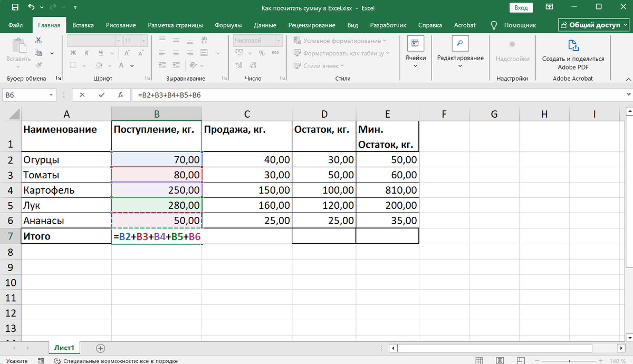Open the Числовой number format dropdown
The image size is (633, 364).
[278, 41]
